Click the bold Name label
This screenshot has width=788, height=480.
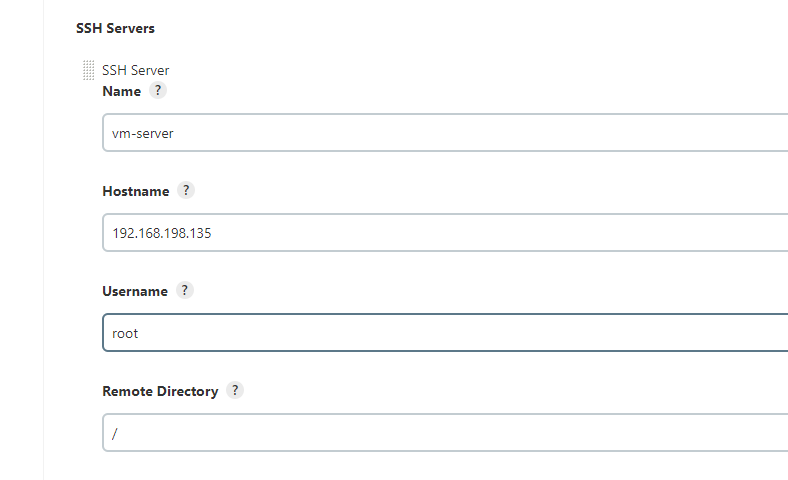click(122, 91)
